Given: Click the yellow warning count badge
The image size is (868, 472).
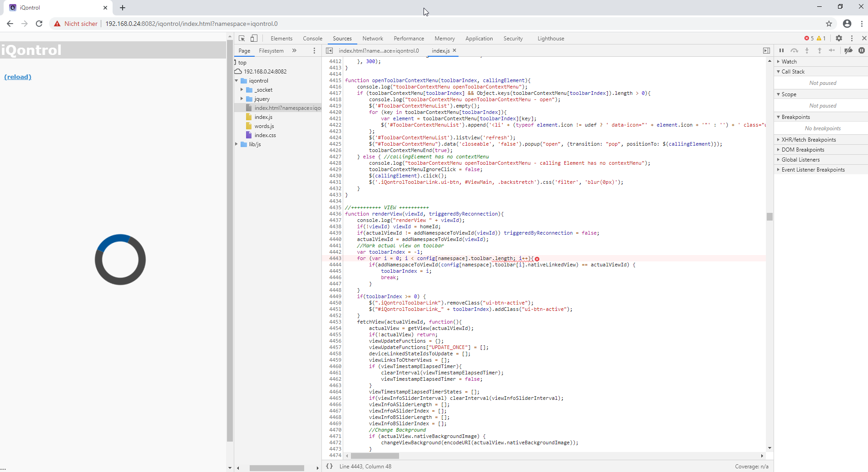Looking at the screenshot, I should click(821, 39).
